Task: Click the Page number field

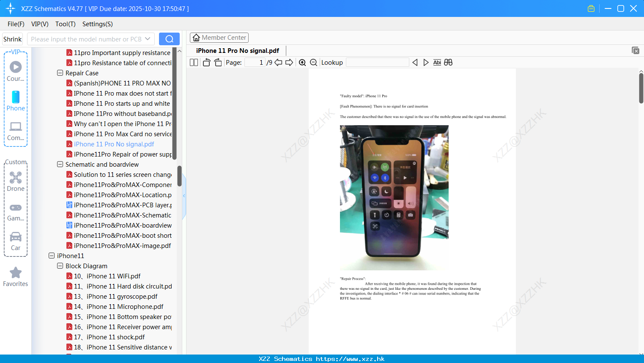Action: 255,63
